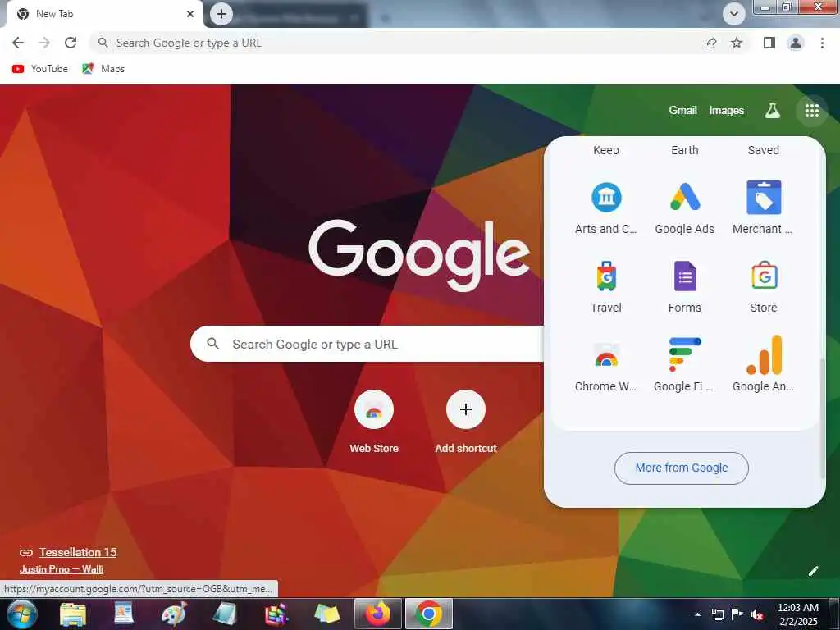
Task: Click Chrome taskbar button
Action: [x=428, y=614]
